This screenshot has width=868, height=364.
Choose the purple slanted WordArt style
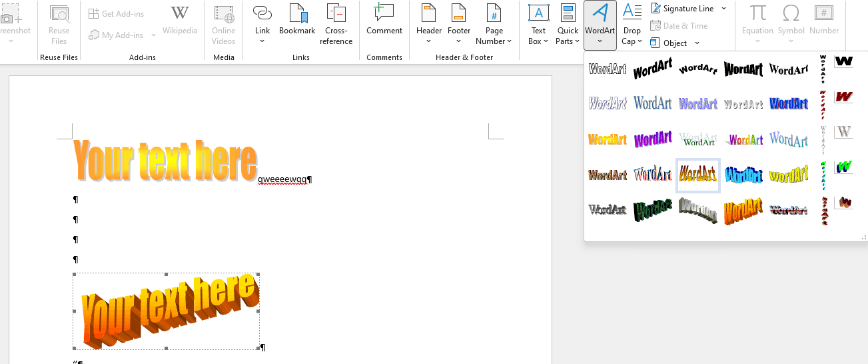pos(653,139)
